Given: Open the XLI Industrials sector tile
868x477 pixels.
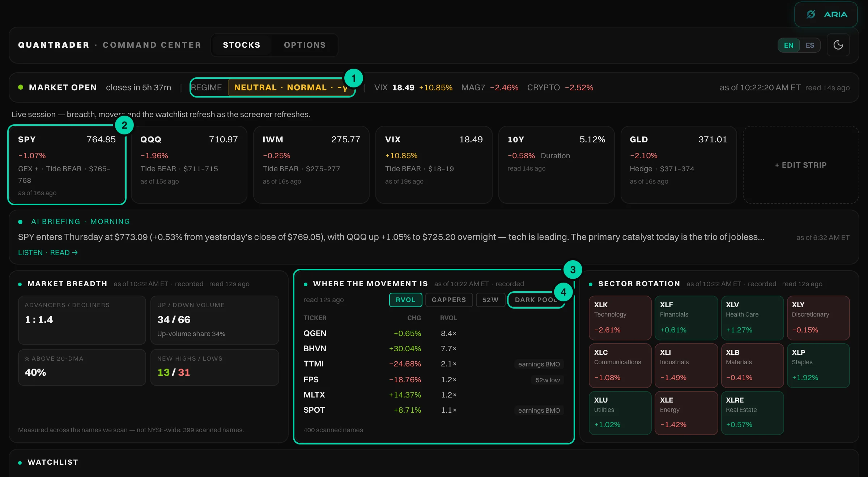Looking at the screenshot, I should click(x=686, y=366).
